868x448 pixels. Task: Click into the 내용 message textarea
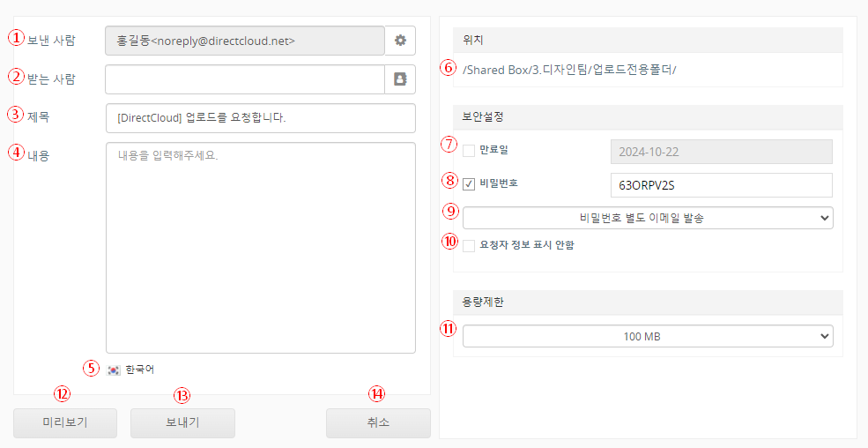point(260,247)
